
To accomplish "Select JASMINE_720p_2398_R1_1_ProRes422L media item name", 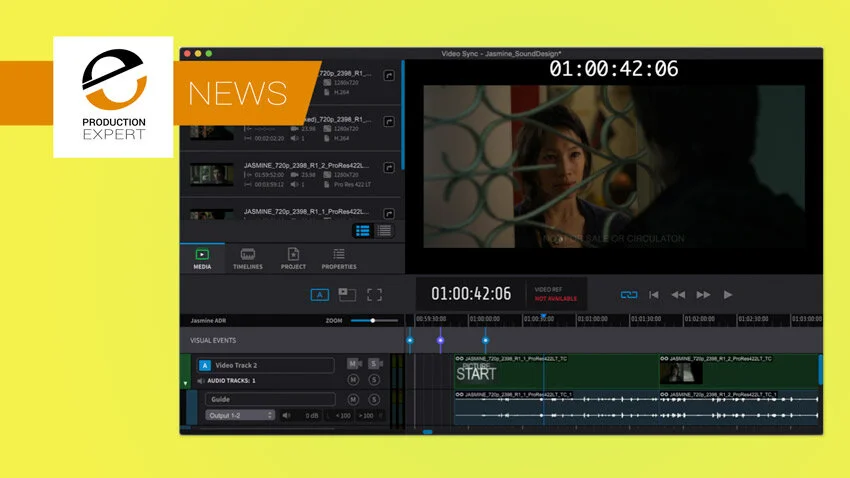I will click(x=306, y=211).
